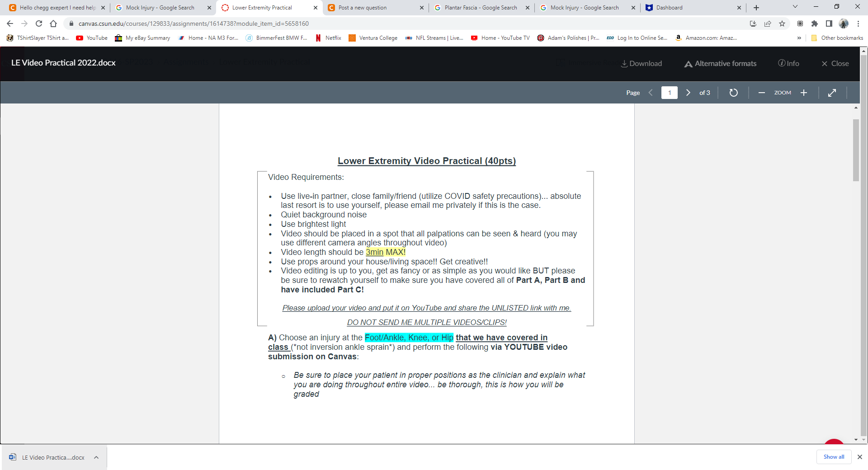This screenshot has height=470, width=868.
Task: View Info about the document
Action: coord(788,63)
